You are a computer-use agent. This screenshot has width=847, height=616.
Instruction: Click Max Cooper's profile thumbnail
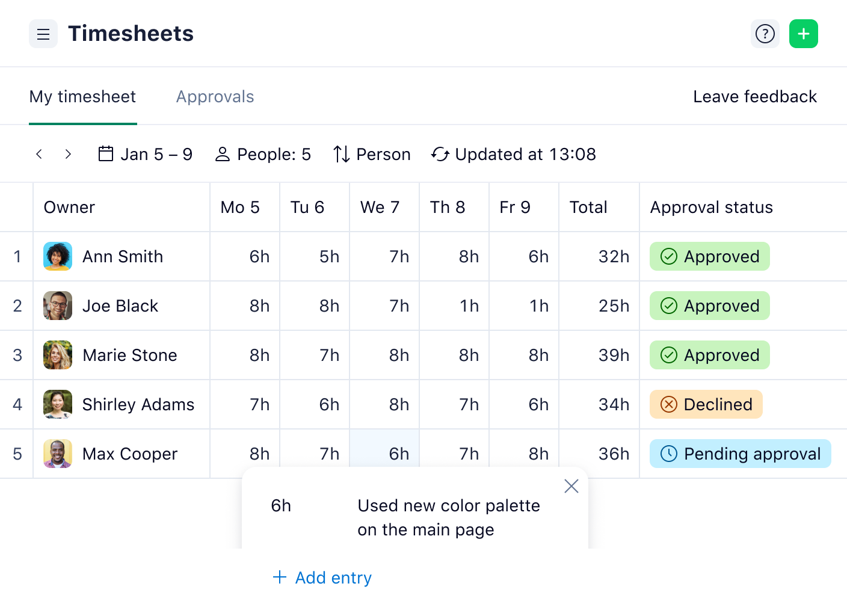[x=57, y=454]
